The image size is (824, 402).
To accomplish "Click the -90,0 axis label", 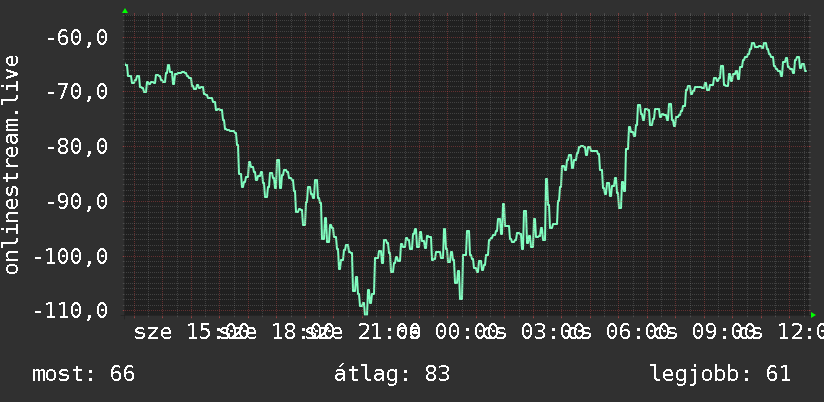I will (x=77, y=201).
